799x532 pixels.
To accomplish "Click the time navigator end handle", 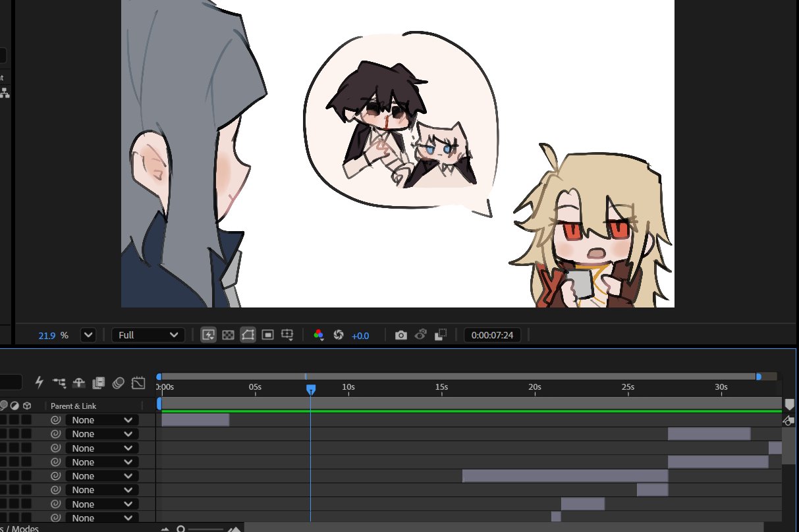I will (759, 377).
